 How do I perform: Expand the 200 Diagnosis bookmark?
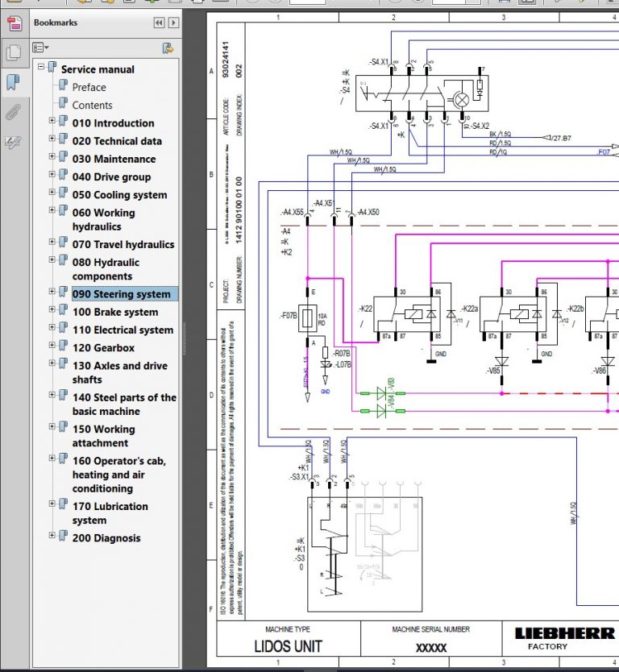point(52,537)
